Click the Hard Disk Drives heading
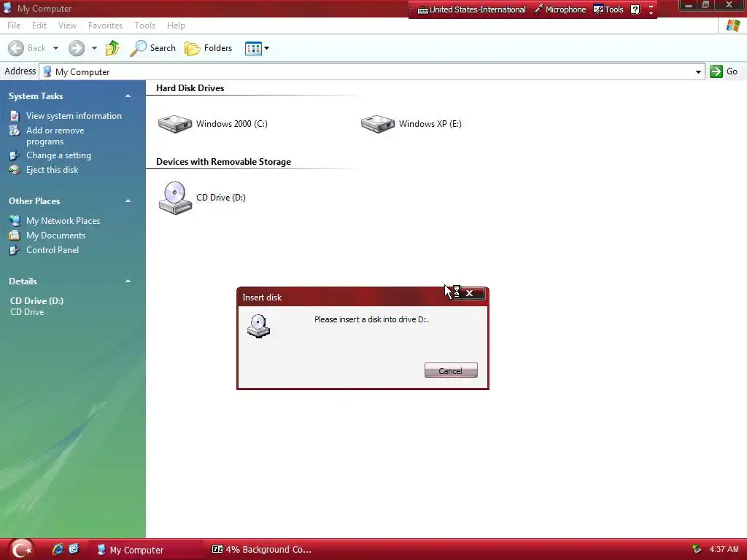Image resolution: width=747 pixels, height=560 pixels. click(190, 88)
